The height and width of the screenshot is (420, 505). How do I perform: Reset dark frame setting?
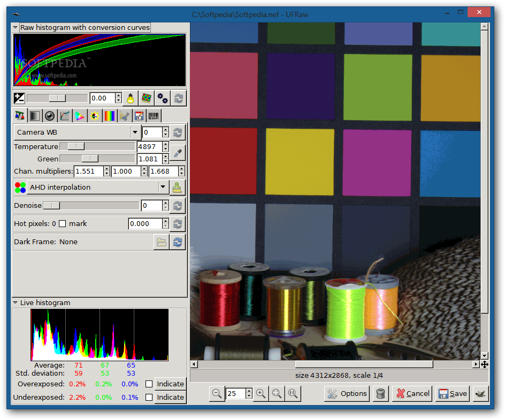pyautogui.click(x=178, y=242)
